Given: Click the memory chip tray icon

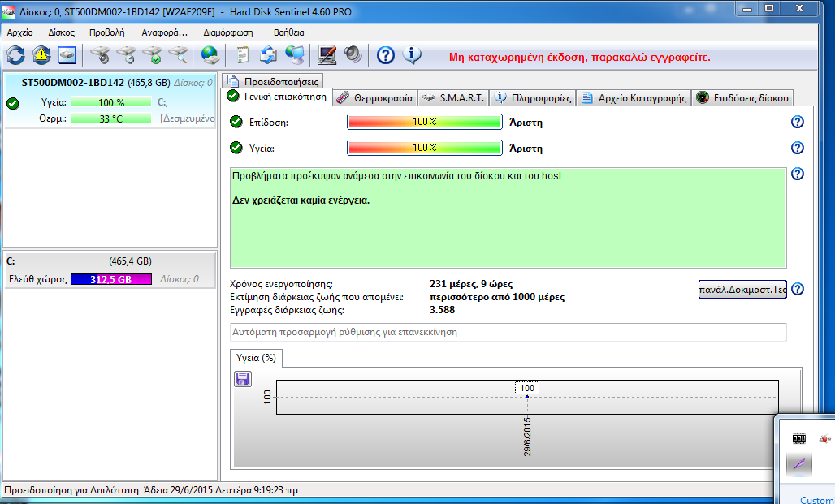Looking at the screenshot, I should click(798, 438).
